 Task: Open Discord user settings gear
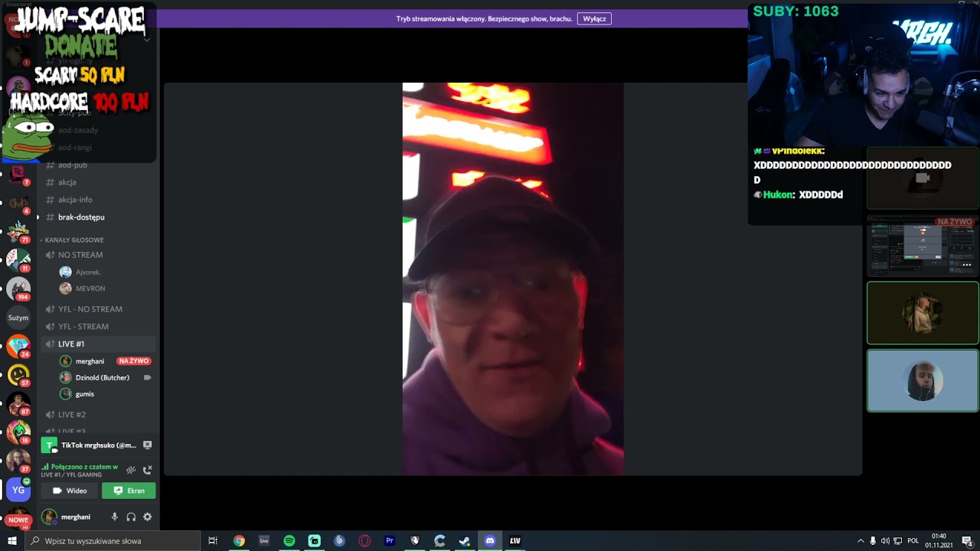click(148, 517)
